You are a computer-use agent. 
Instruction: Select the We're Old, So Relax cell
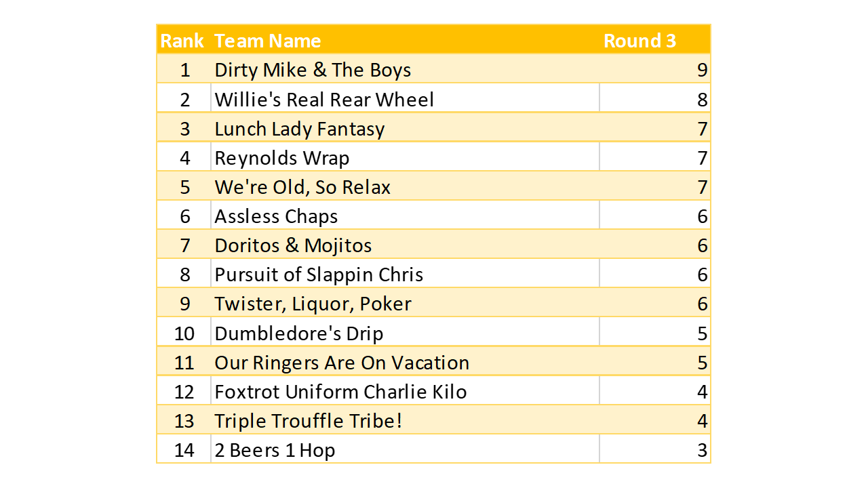(302, 187)
